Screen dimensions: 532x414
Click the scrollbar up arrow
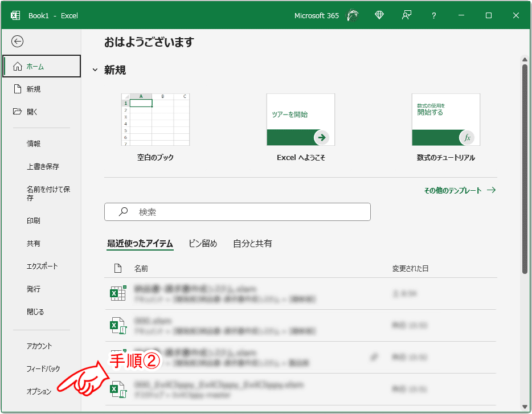pos(525,60)
